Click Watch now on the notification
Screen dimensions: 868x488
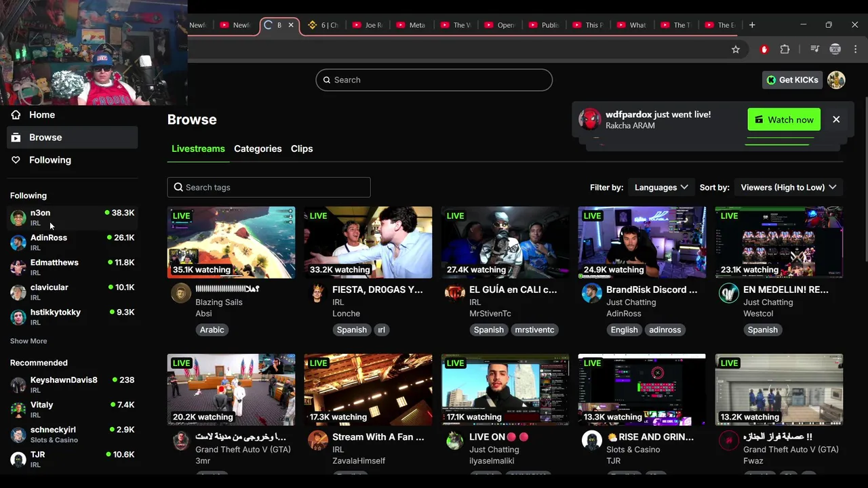point(784,119)
